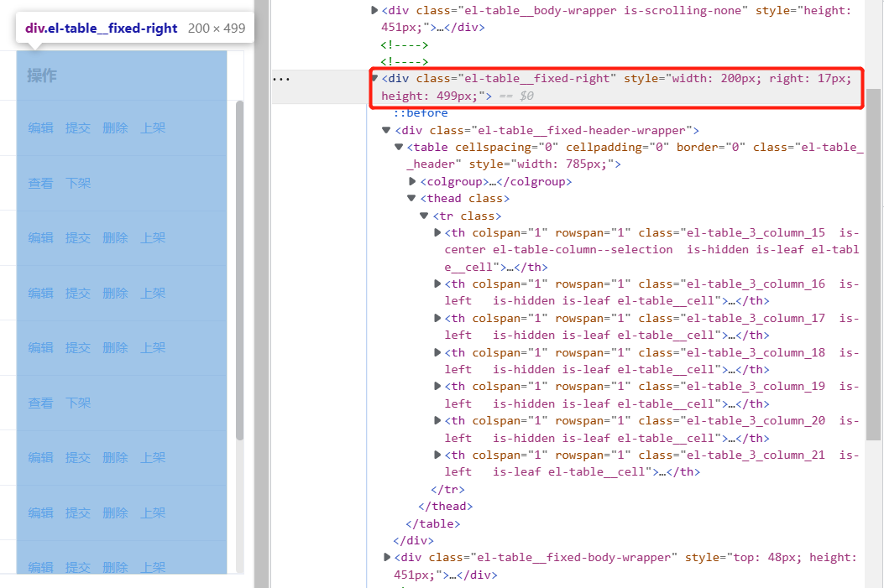Click the 提交 link in the first row
Viewport: 884px width, 588px height.
point(78,127)
